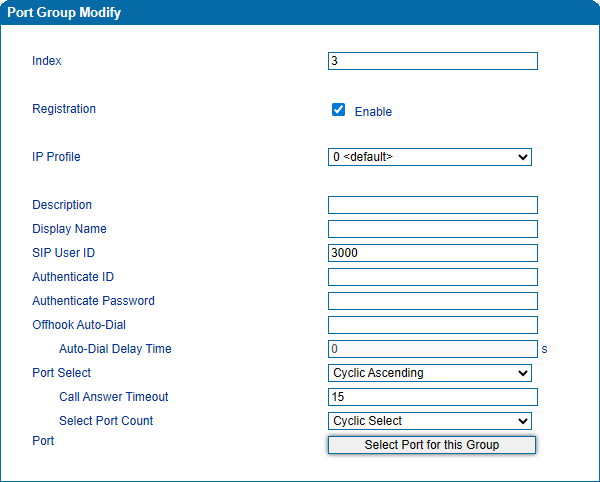Click the Select Port for this Group button
Viewport: 600px width, 482px height.
tap(431, 445)
